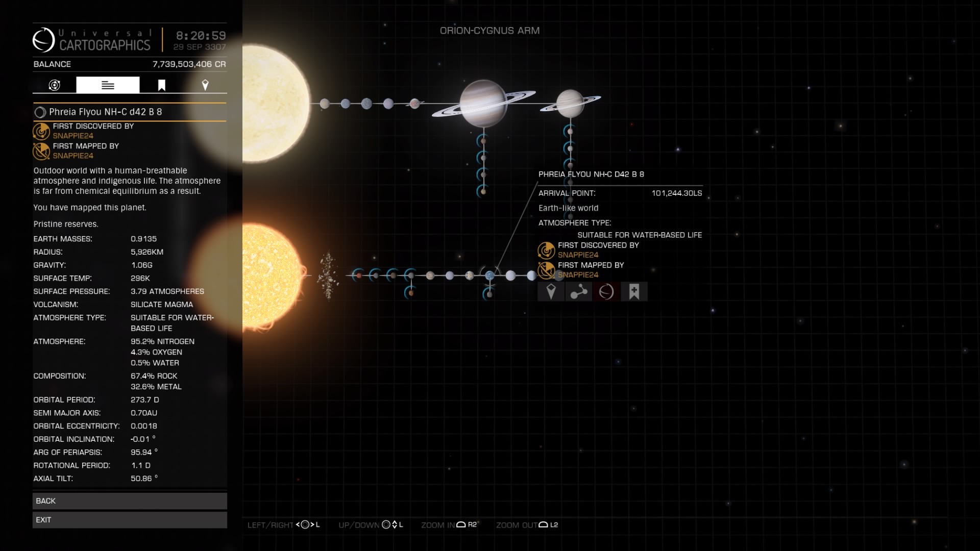Open the bookmarks tab icon
Screen dimensions: 980x551
coord(161,85)
